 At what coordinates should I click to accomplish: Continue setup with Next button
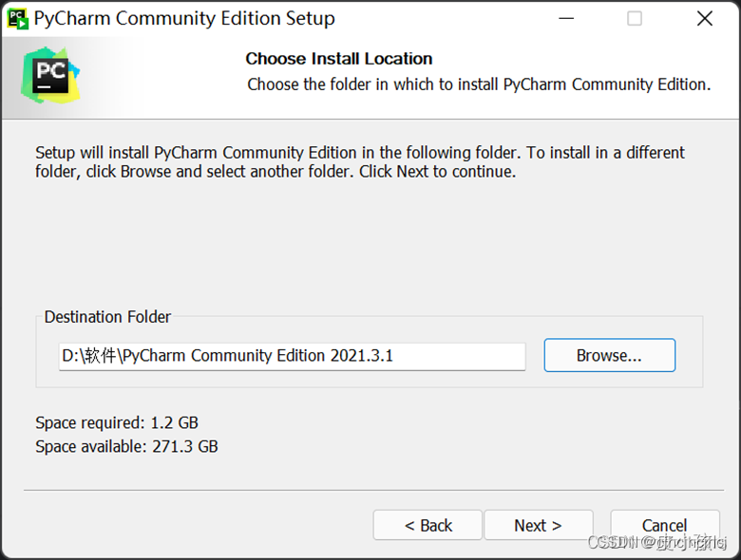(539, 525)
